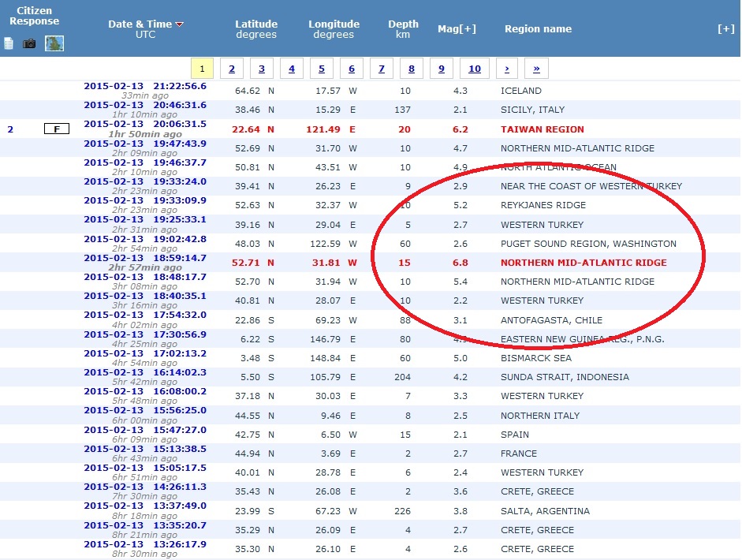Click the document reports icon under Citizen Response
Image resolution: width=742 pixels, height=560 pixels.
point(9,43)
